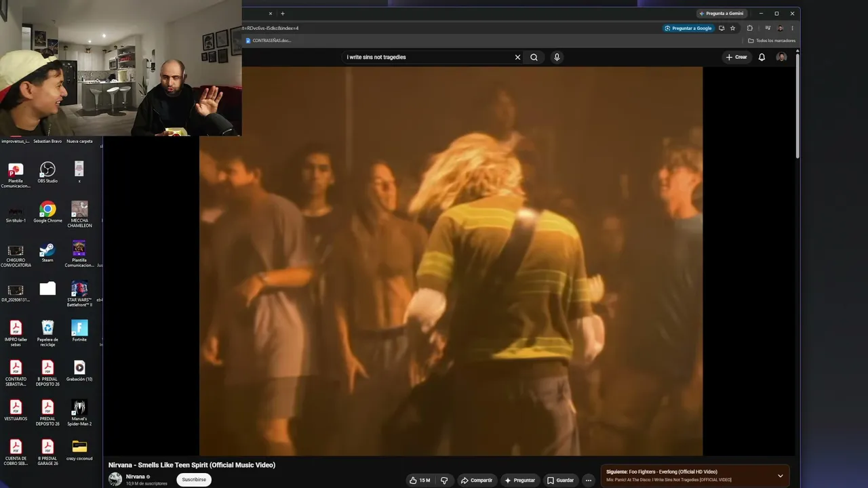The height and width of the screenshot is (488, 868).
Task: Open CONTRASEÑAS.doc bookmark
Action: (268, 41)
